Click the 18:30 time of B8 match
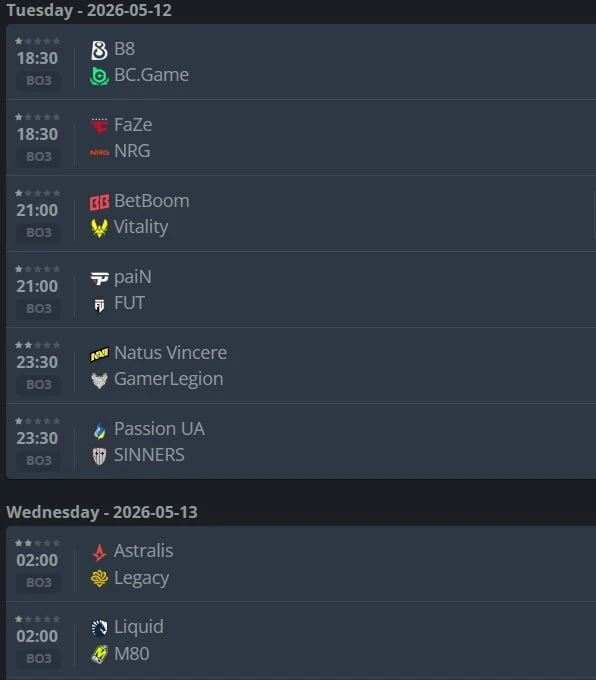The height and width of the screenshot is (680, 596). (x=37, y=58)
